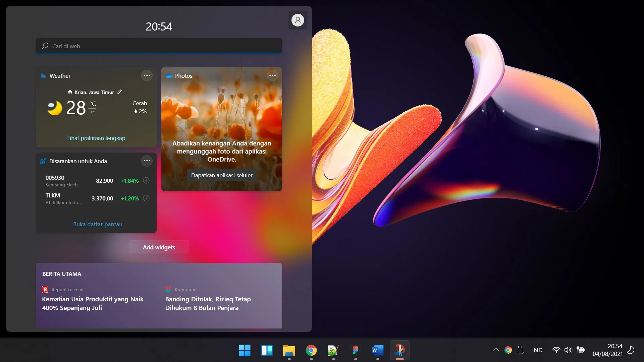Screen dimensions: 644x362
Task: Open Google Chrome from the taskbar
Action: pyautogui.click(x=311, y=350)
